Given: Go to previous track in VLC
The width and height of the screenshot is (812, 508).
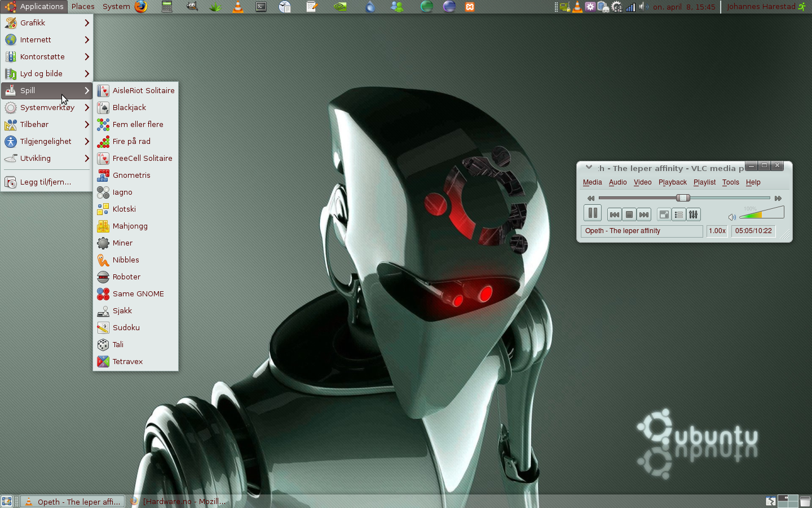Looking at the screenshot, I should pyautogui.click(x=614, y=214).
